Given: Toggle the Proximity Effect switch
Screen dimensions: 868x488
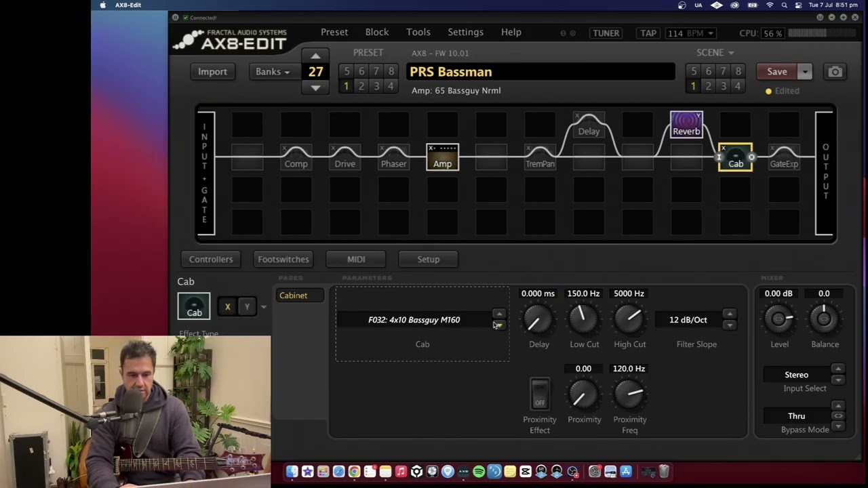Looking at the screenshot, I should click(540, 394).
